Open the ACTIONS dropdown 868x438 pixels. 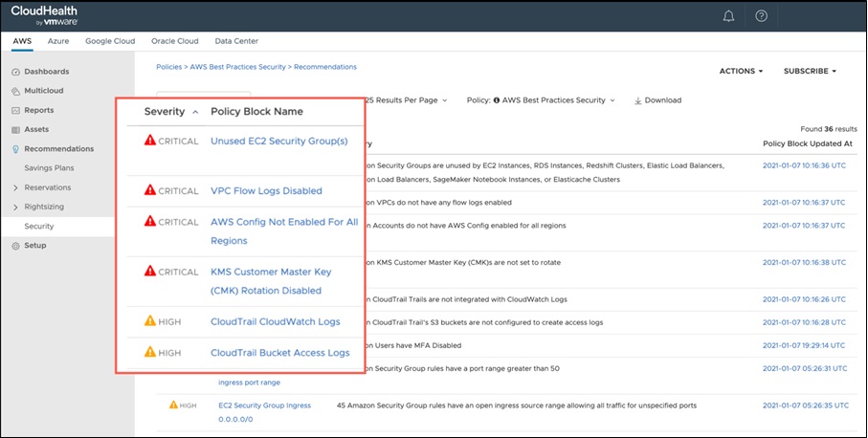(742, 72)
